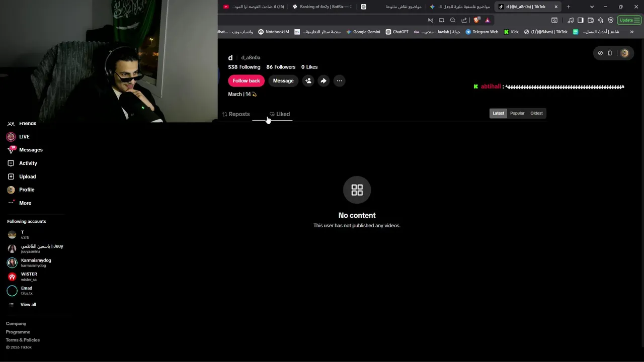Open Google Gemini bookmark

coord(363,32)
